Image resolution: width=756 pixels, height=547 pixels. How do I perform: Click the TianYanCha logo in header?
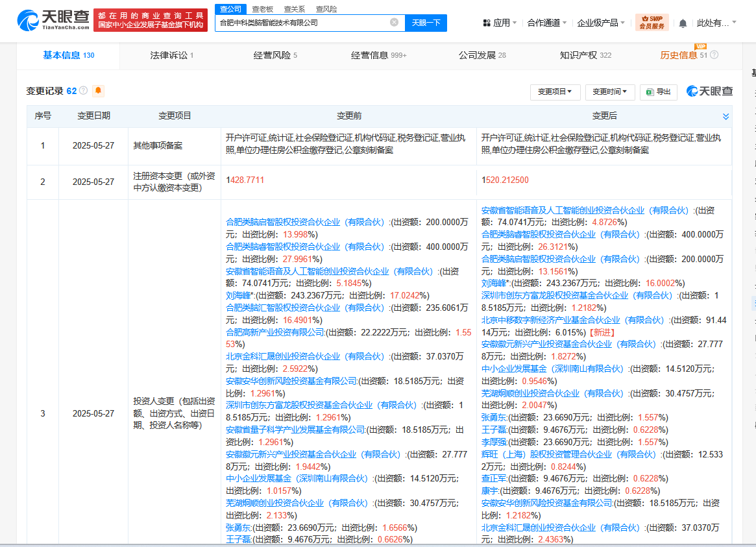tap(53, 20)
